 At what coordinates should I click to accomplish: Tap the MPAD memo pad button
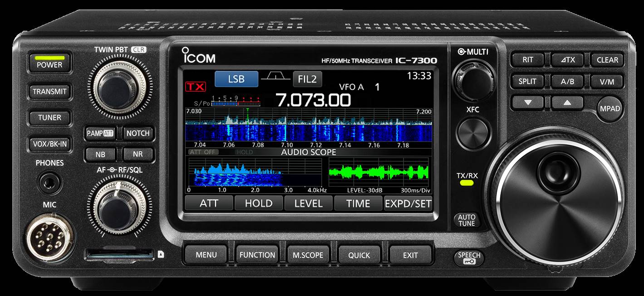(x=610, y=109)
